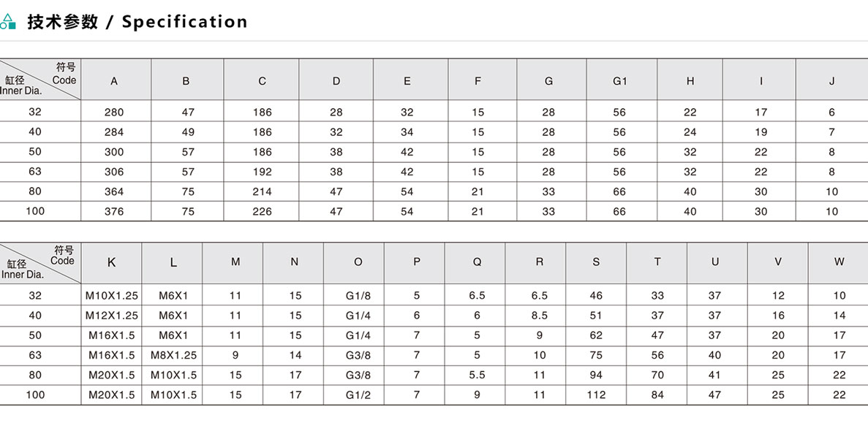Click the G1/2 cell
This screenshot has width=868, height=423.
coord(358,395)
